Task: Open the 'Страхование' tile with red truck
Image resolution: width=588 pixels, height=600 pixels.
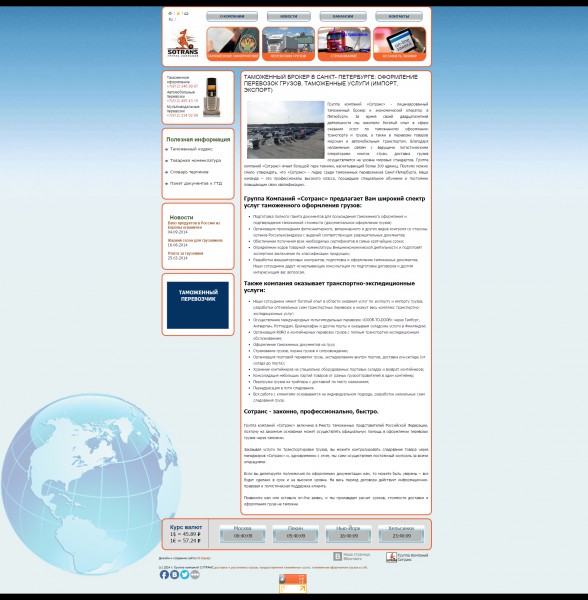Action: pos(344,44)
